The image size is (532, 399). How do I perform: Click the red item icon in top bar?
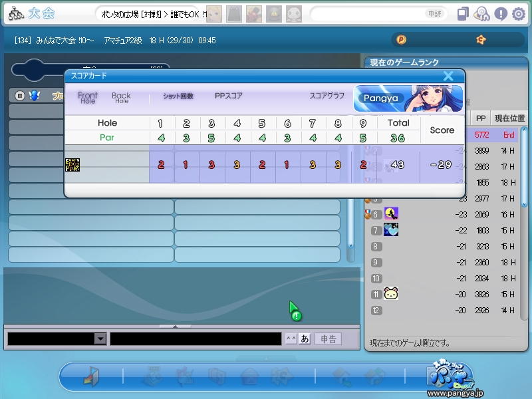(254, 14)
